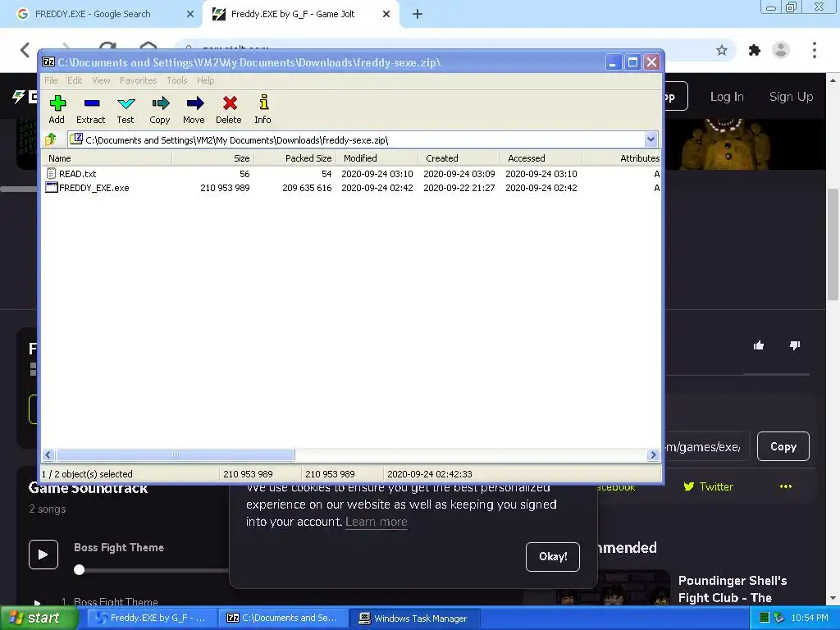
Task: Click the Add toolbar icon in 7-Zip
Action: point(57,103)
